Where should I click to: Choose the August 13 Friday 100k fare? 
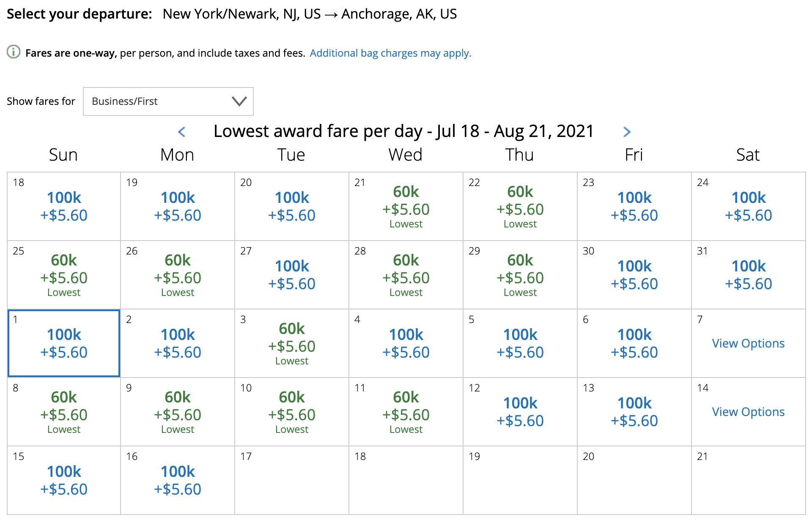[634, 412]
